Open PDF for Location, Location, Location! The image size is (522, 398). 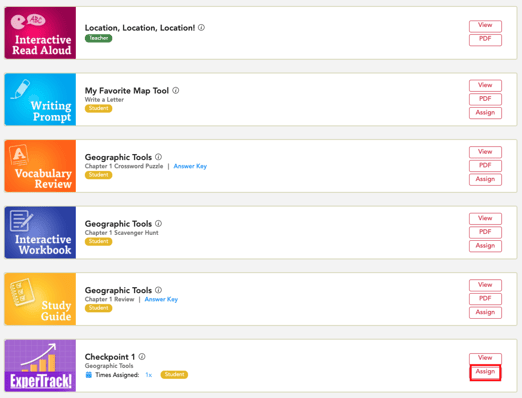485,40
